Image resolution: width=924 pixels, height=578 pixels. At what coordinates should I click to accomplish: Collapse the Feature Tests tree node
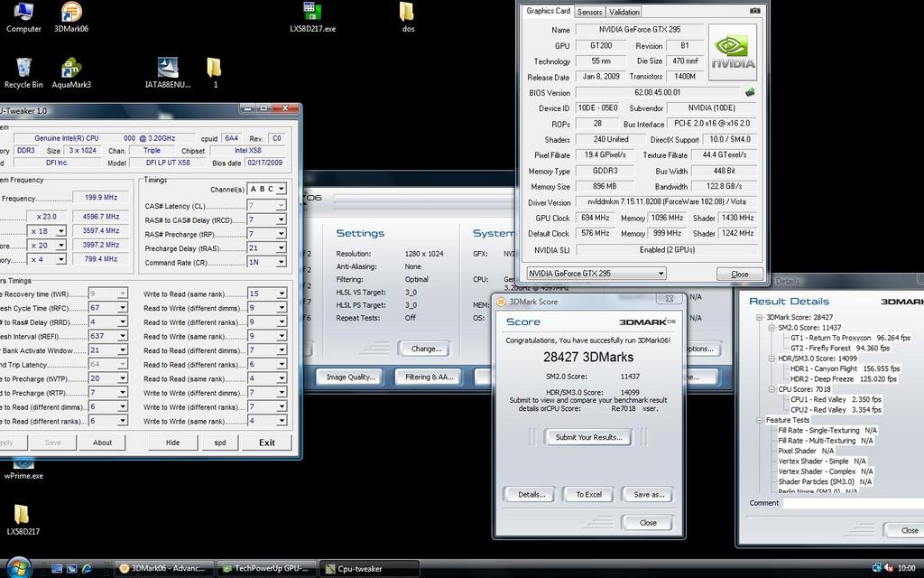760,420
